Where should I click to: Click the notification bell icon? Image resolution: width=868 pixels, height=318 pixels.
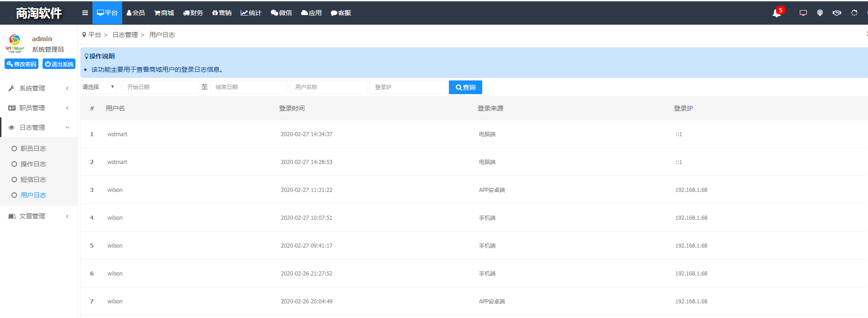[776, 13]
